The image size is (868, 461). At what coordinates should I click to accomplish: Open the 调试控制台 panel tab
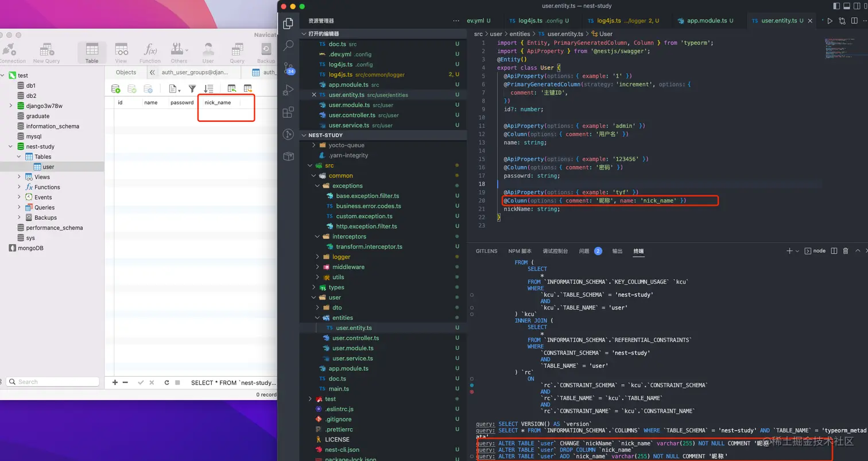(x=555, y=251)
